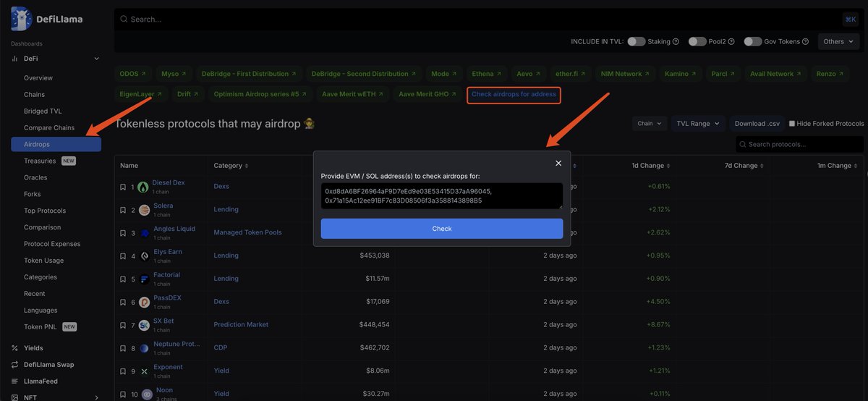Check the Hide Forked Protocols box

tap(792, 124)
